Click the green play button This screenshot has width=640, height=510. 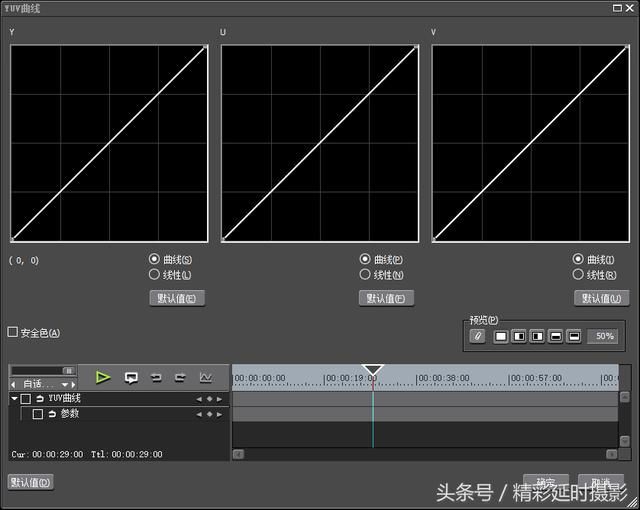coord(103,377)
